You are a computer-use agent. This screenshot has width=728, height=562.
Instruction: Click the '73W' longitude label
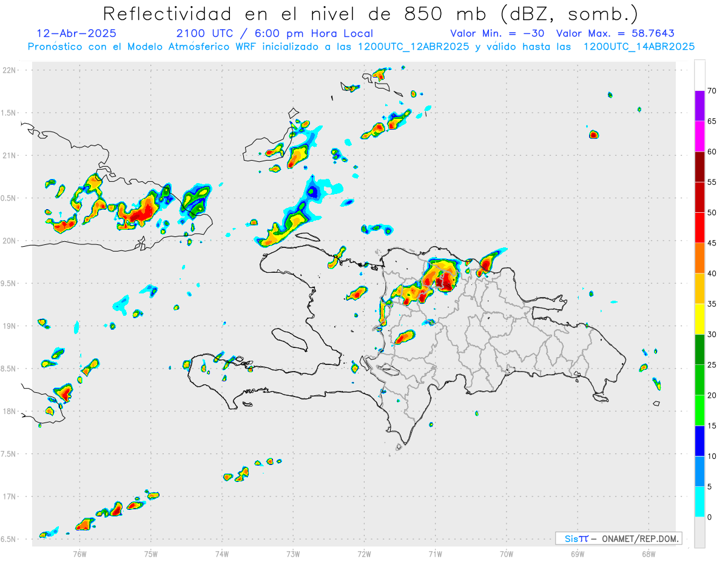click(x=293, y=554)
